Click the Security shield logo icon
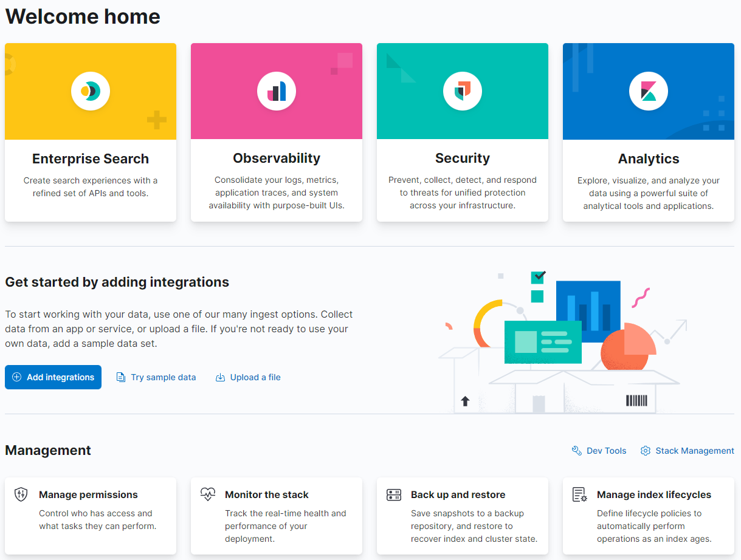The width and height of the screenshot is (741, 560). pos(463,91)
